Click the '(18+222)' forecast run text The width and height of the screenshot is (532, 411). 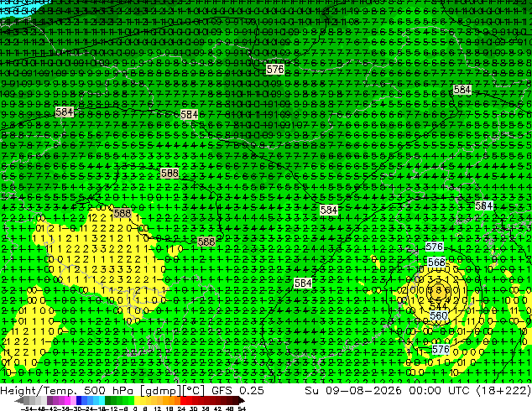pos(503,391)
